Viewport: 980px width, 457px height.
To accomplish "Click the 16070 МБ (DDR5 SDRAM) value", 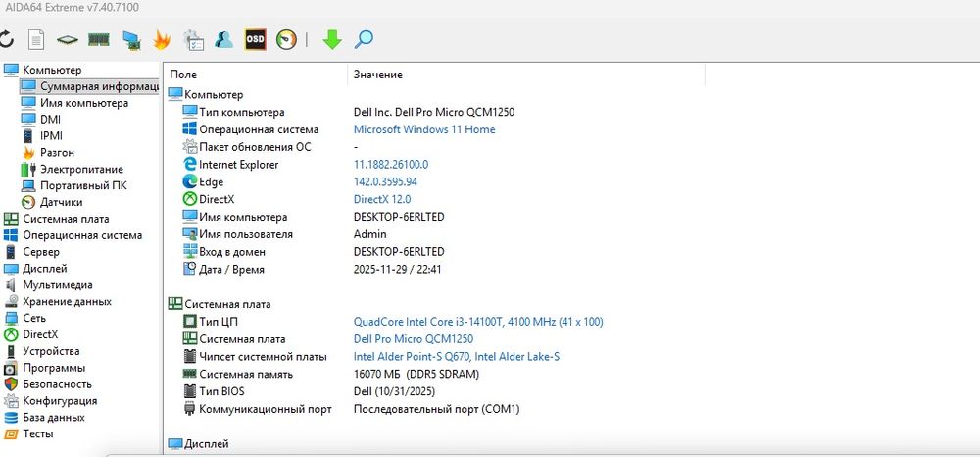I will coord(416,375).
